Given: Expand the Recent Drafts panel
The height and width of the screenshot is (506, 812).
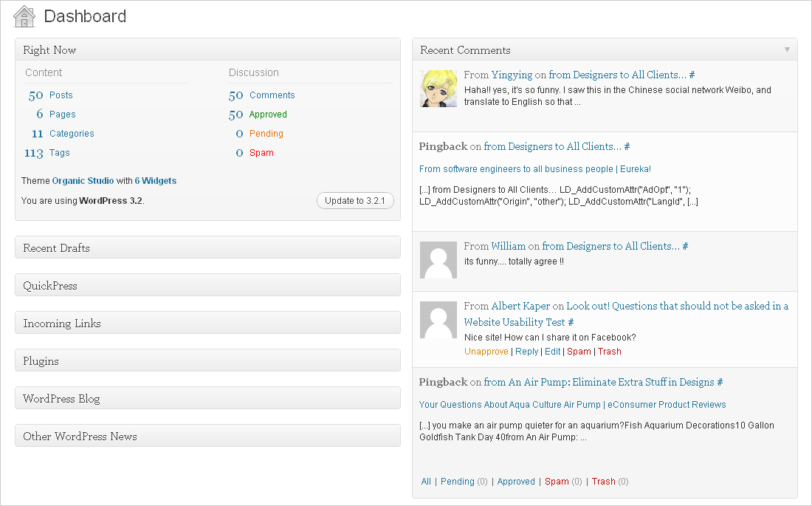Looking at the screenshot, I should click(x=207, y=247).
